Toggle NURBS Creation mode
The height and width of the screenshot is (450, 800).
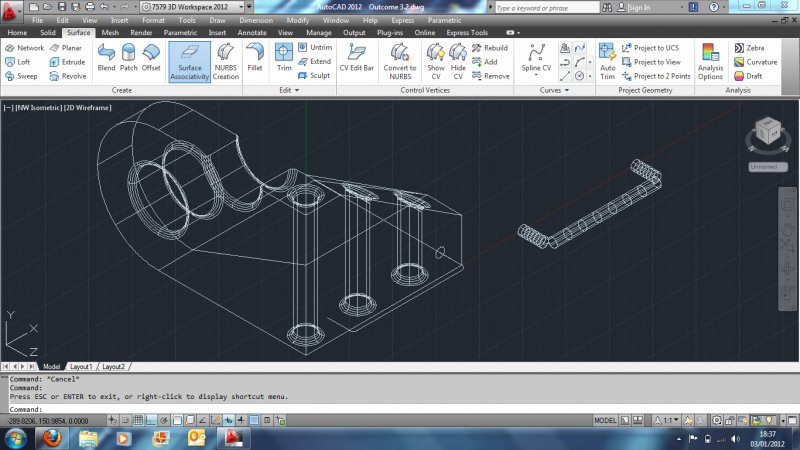(225, 60)
